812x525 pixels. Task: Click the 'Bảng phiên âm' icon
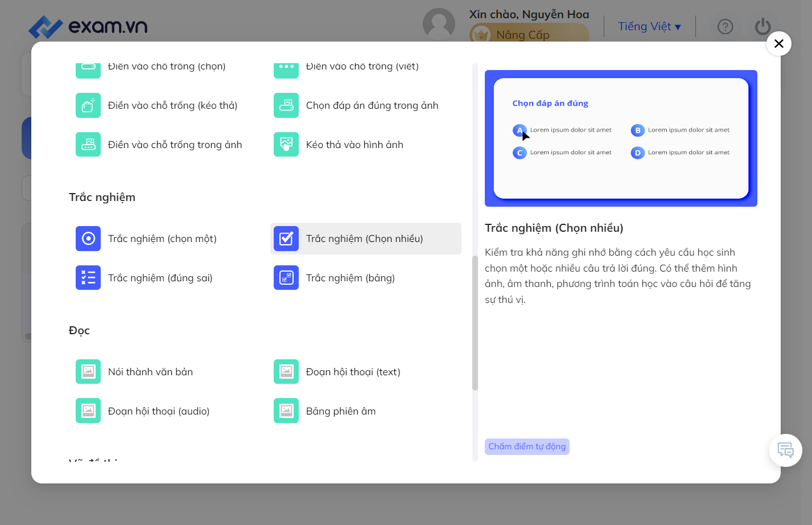click(286, 411)
